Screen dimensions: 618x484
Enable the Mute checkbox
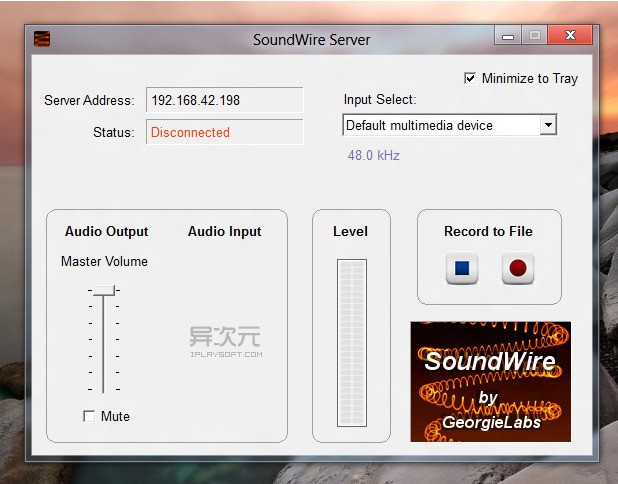[x=89, y=416]
